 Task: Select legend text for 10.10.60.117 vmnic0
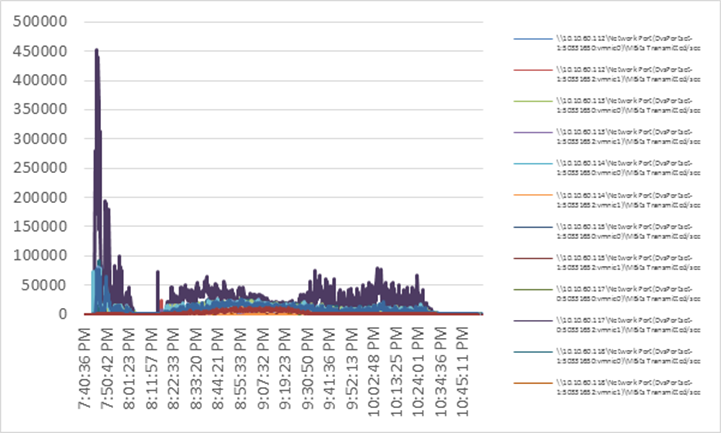[x=628, y=294]
